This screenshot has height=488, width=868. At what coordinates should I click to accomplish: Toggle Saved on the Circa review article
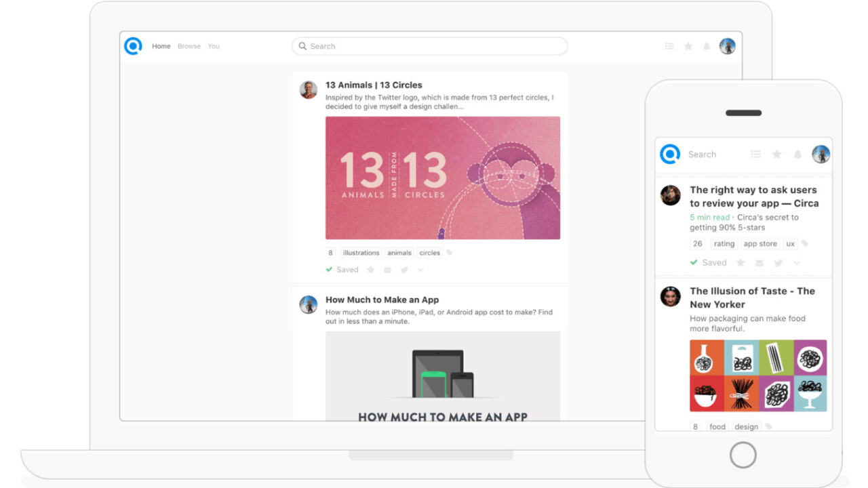(709, 263)
